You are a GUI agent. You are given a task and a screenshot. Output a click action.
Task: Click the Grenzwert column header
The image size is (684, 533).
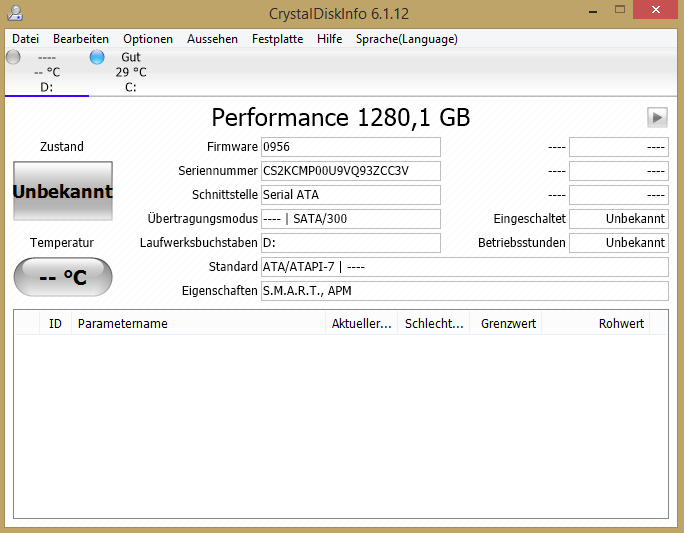click(506, 324)
